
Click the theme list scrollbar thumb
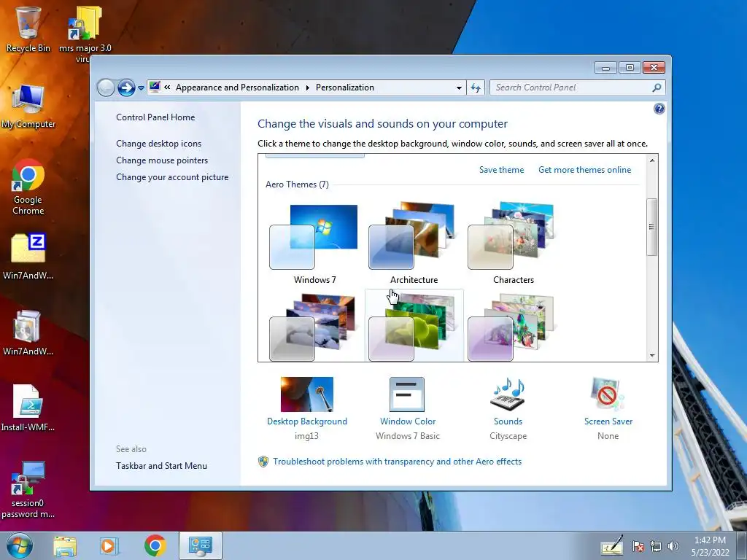pyautogui.click(x=651, y=227)
